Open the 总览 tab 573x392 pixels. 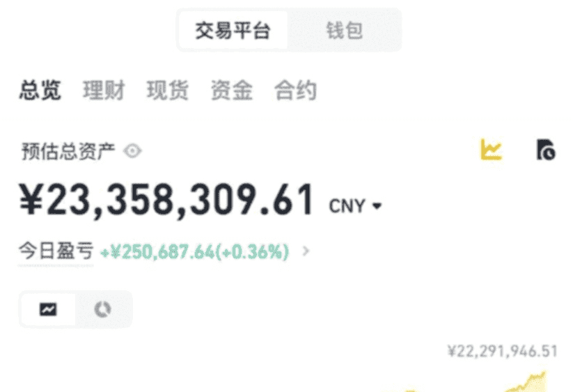tap(40, 91)
